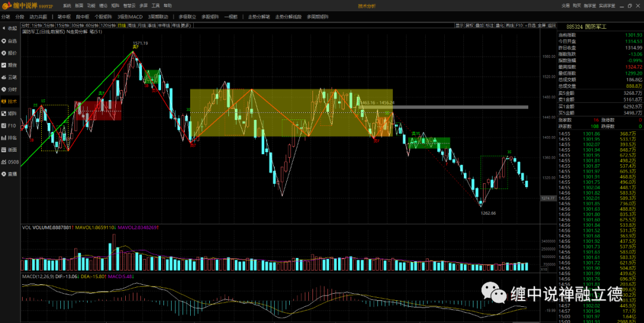Screen dimensions: 644x323
Task: Switch to 分时 period tab
Action: (x=26, y=26)
